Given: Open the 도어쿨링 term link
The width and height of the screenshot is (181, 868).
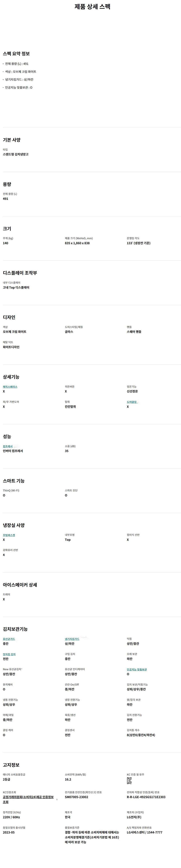Looking at the screenshot, I should point(132,402).
